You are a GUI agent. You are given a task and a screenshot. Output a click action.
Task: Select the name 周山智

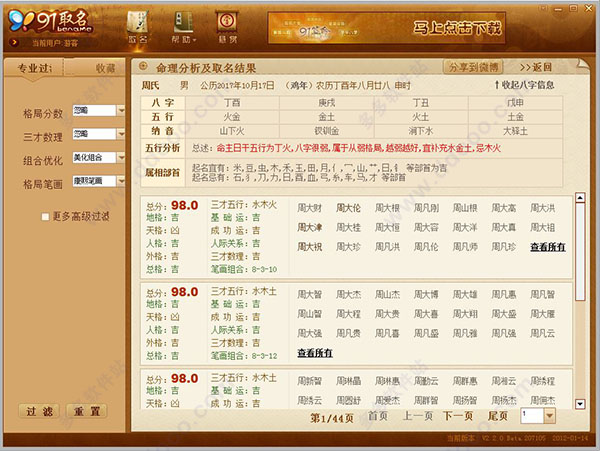click(x=310, y=314)
